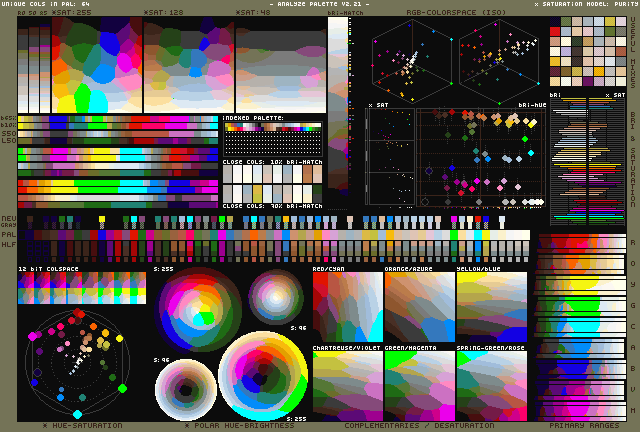Click the vertical USEFUL MIXES label

[633, 52]
